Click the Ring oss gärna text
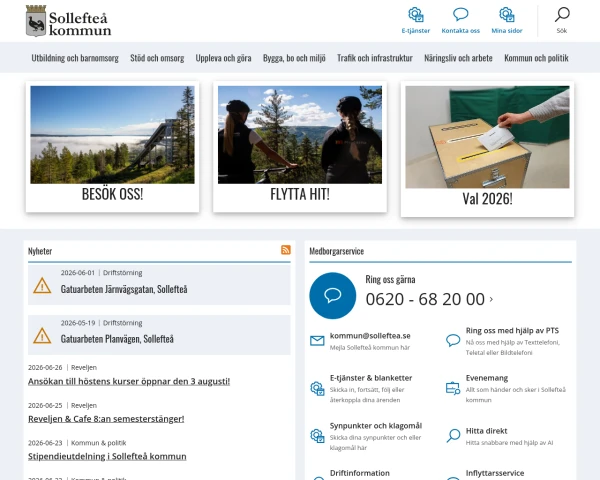600x480 pixels. [x=390, y=279]
